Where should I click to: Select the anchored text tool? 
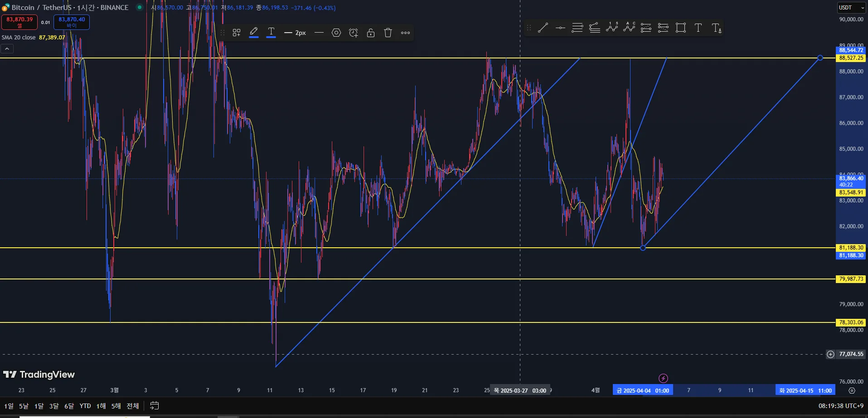point(717,28)
